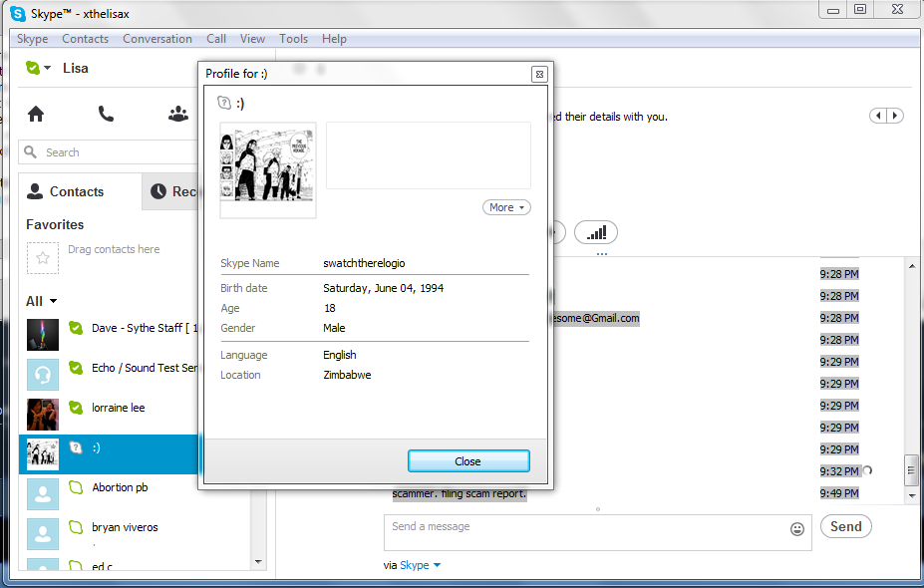Click Dave - Sythe Staff avatar

tap(43, 335)
